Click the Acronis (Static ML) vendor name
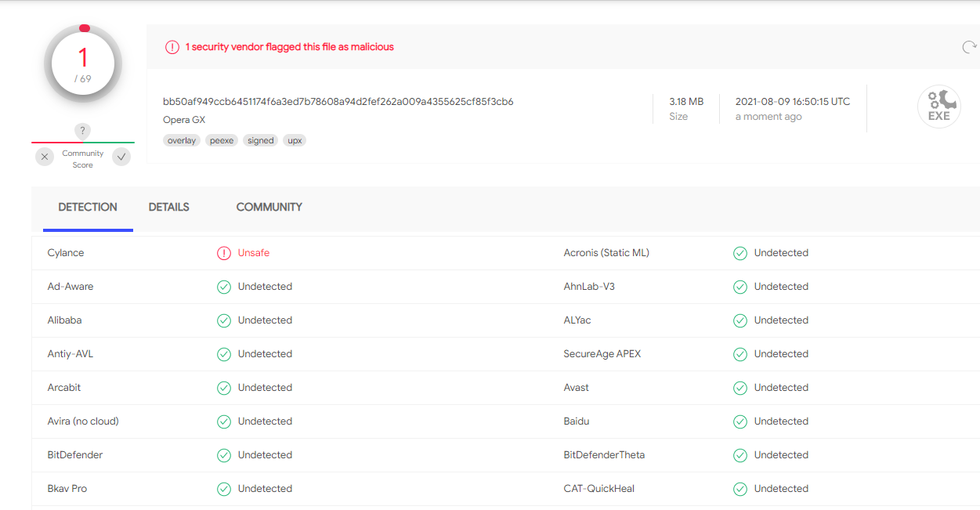The height and width of the screenshot is (510, 980). pyautogui.click(x=606, y=253)
